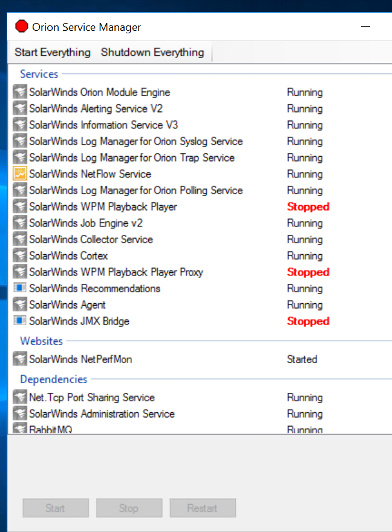Viewport: 392px width, 532px height.
Task: Select Log Manager for Orion Syslog Service
Action: [136, 141]
